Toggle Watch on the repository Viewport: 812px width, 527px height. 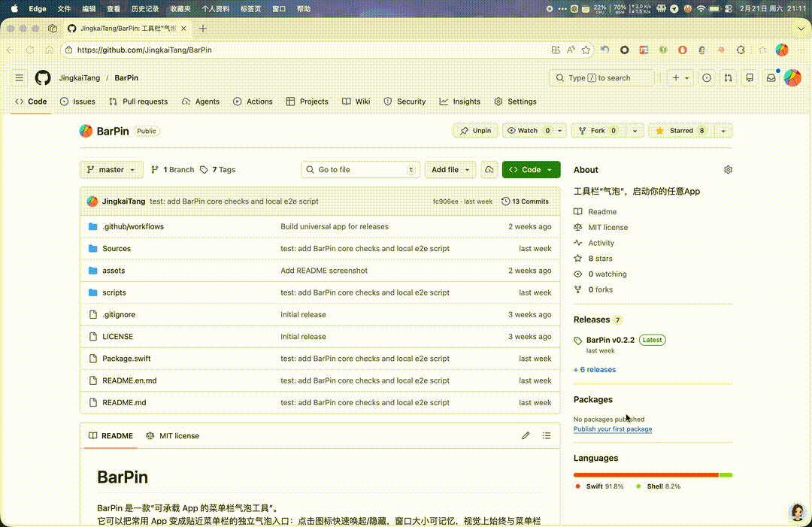[x=529, y=131]
